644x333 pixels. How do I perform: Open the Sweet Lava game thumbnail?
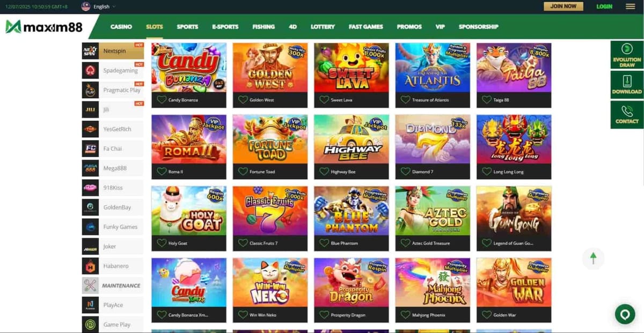352,68
